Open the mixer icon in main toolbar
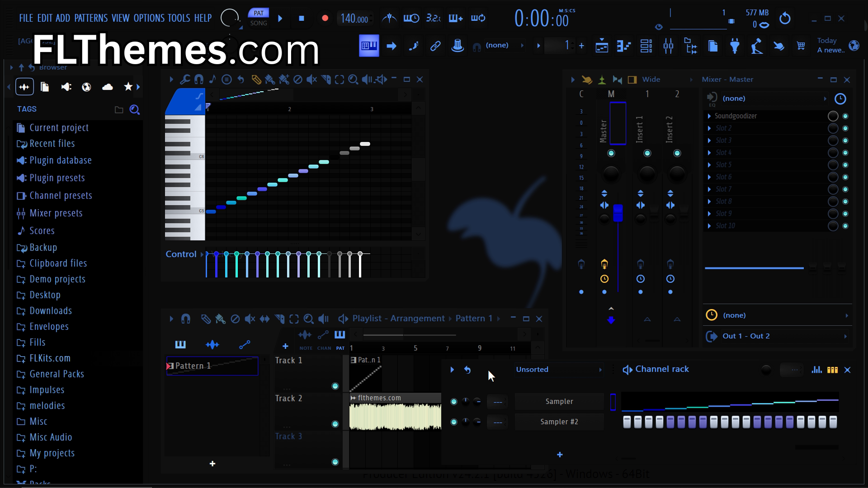The image size is (868, 488). 668,46
